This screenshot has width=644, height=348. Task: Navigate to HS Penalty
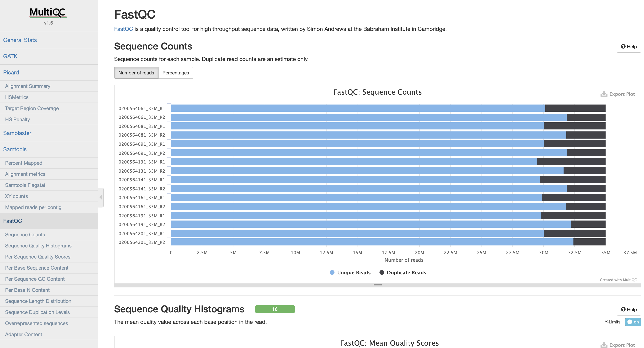(49, 119)
